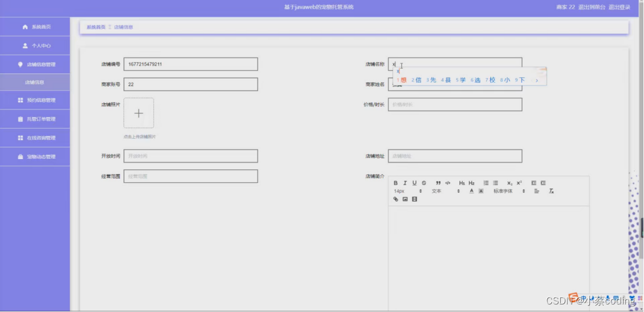
Task: Choose IME candidate 1 想
Action: point(402,80)
